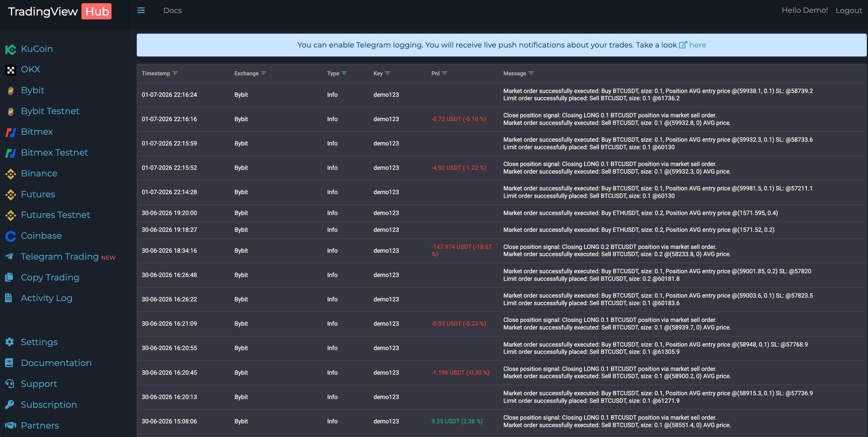Click the -1.196 USDT (-0.30 %) Pnl value
The width and height of the screenshot is (868, 437).
[460, 373]
